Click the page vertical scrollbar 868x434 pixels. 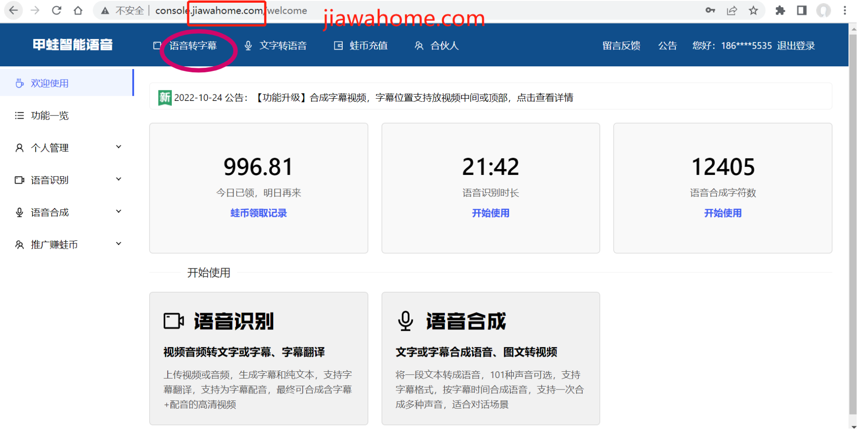point(853,225)
